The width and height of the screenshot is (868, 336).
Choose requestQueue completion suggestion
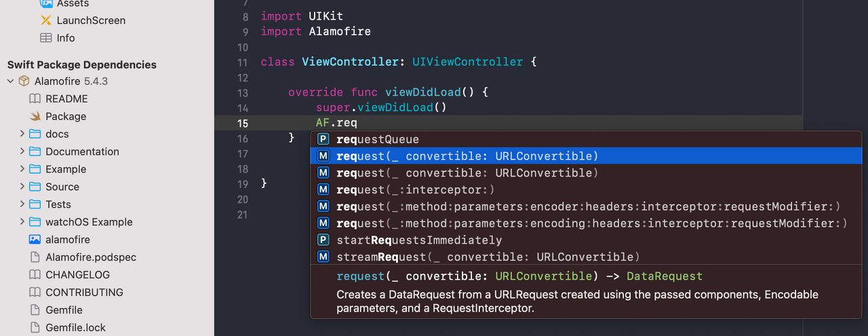(x=586, y=139)
